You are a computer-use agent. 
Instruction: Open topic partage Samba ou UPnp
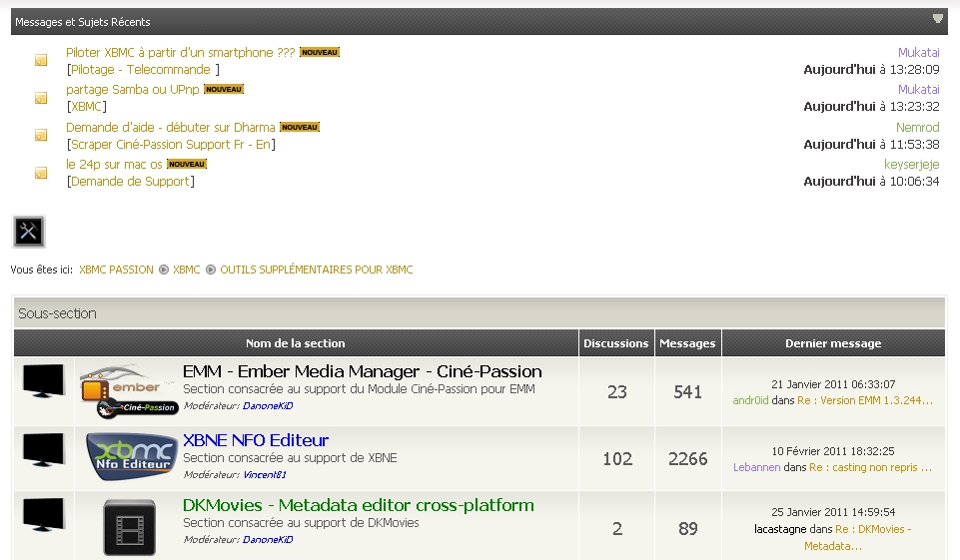[133, 90]
